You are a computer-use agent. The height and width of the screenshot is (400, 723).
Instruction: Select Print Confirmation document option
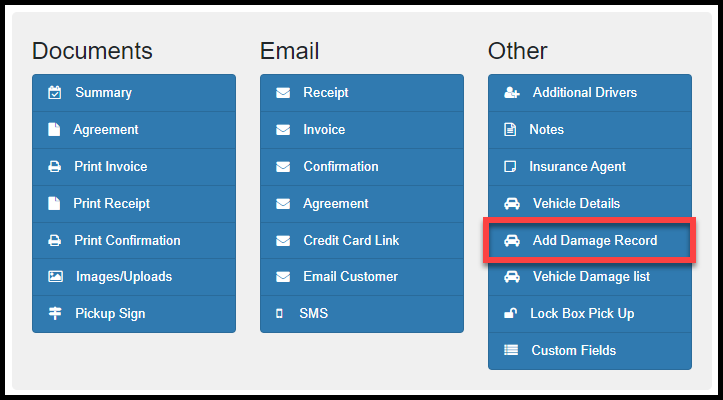[x=134, y=240]
